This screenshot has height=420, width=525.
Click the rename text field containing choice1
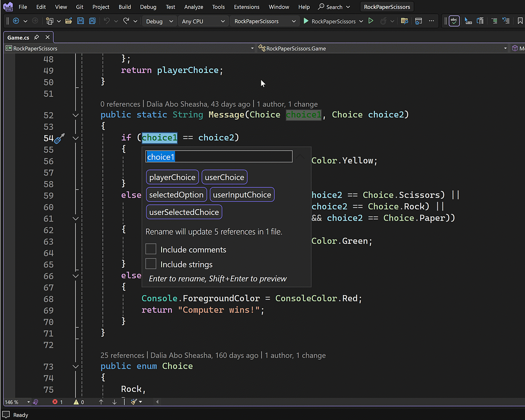click(x=219, y=157)
